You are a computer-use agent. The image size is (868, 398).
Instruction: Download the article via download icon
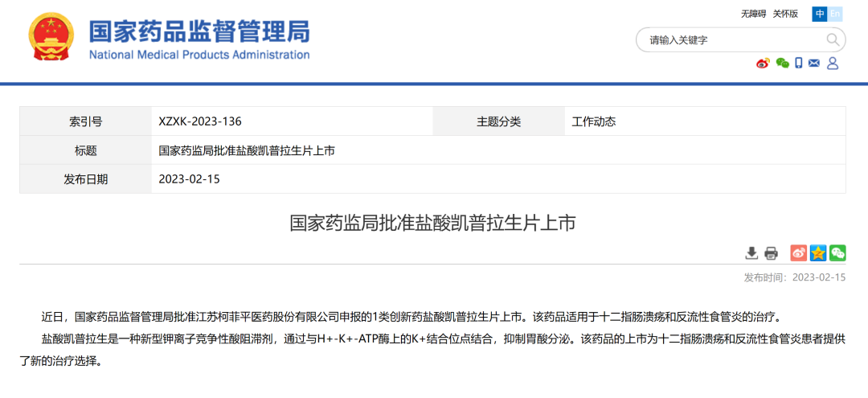pyautogui.click(x=751, y=253)
